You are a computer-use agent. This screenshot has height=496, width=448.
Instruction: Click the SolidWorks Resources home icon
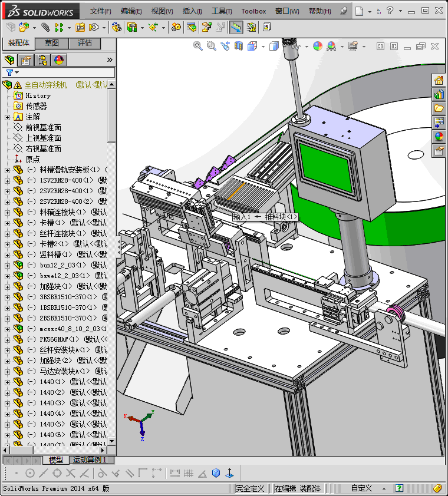(x=439, y=81)
